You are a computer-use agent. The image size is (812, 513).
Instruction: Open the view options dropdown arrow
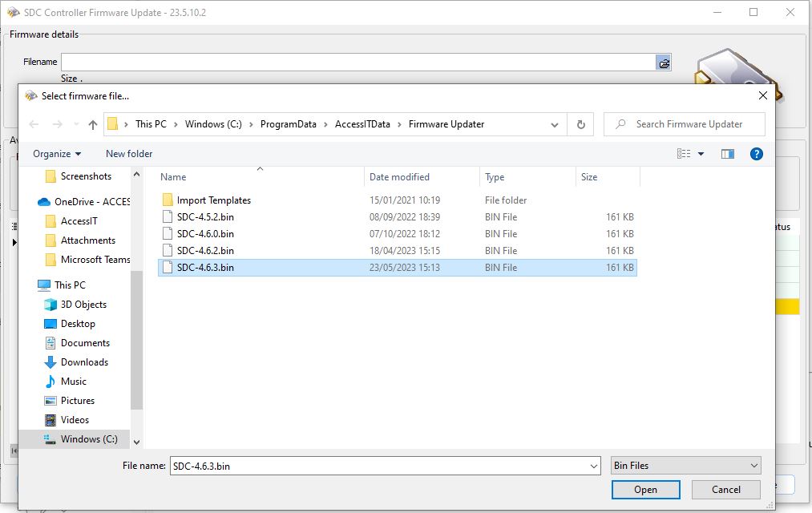click(x=701, y=154)
